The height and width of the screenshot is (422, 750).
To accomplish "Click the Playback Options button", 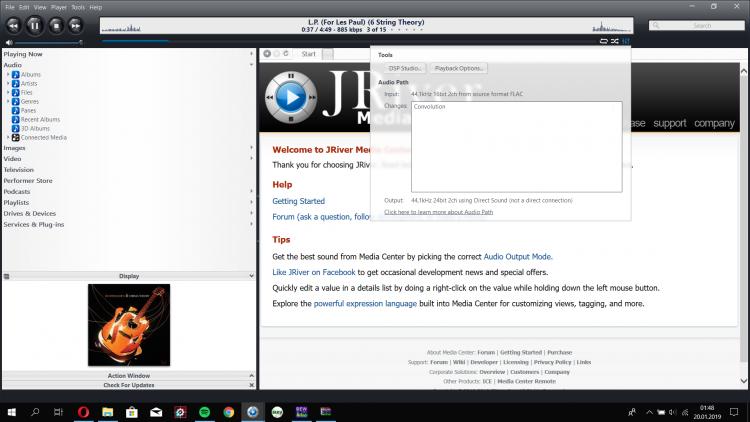I will 460,68.
